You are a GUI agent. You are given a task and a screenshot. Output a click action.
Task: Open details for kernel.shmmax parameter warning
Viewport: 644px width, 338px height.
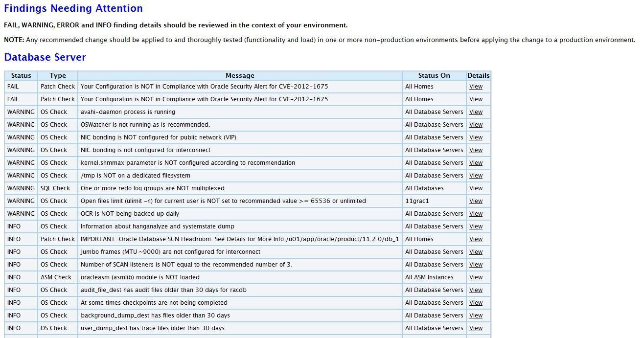tap(476, 163)
